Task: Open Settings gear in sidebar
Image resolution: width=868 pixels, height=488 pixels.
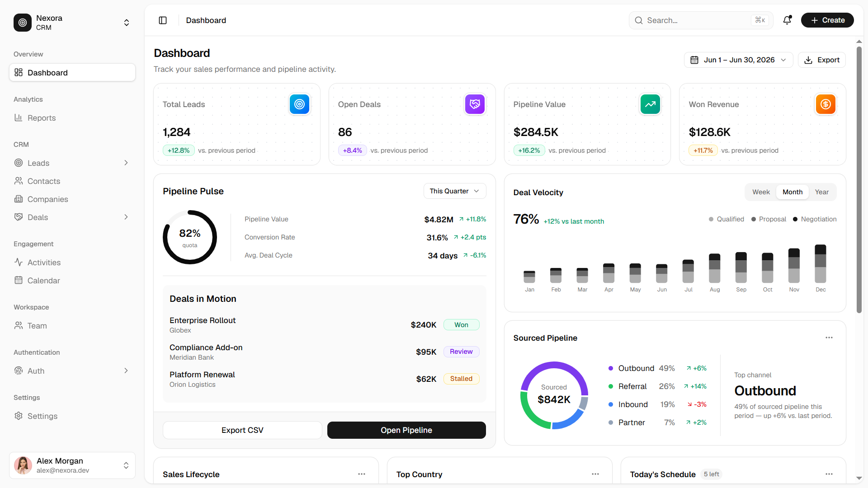Action: click(72, 416)
